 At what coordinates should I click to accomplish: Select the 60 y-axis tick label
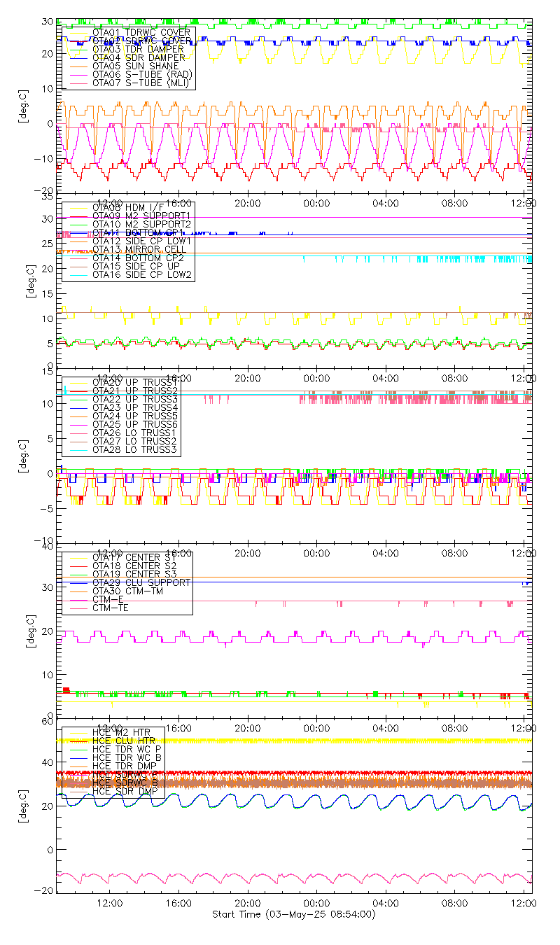click(47, 722)
